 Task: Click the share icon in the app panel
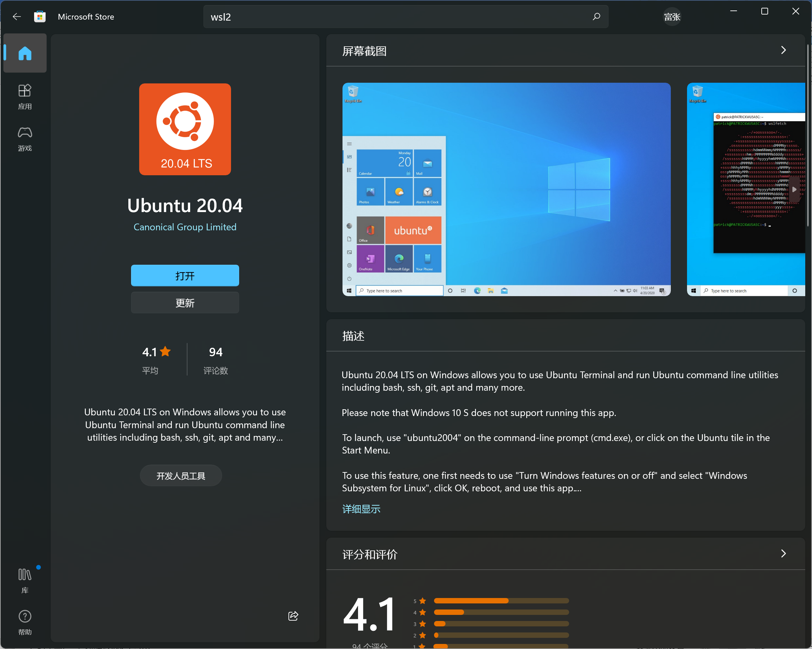(293, 616)
